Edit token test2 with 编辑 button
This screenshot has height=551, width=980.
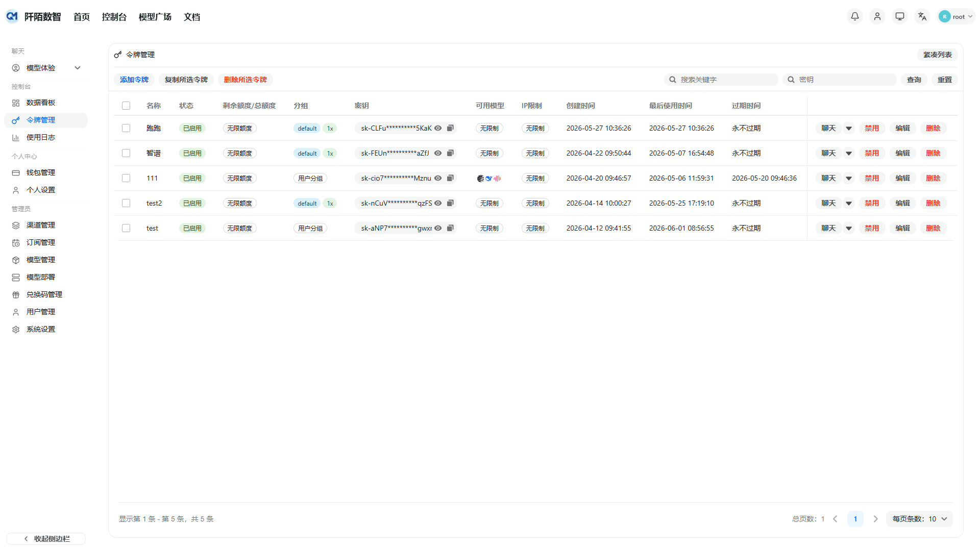pos(902,203)
